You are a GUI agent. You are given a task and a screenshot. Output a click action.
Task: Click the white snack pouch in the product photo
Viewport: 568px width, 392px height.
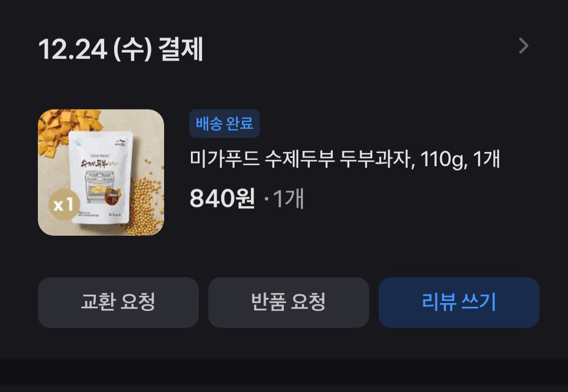[100, 177]
